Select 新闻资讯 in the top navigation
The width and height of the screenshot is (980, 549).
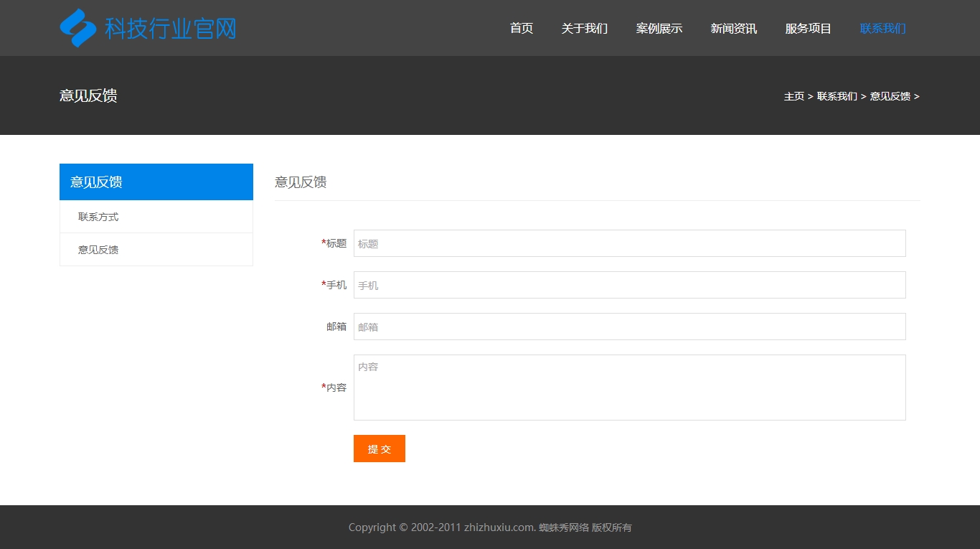(x=733, y=29)
